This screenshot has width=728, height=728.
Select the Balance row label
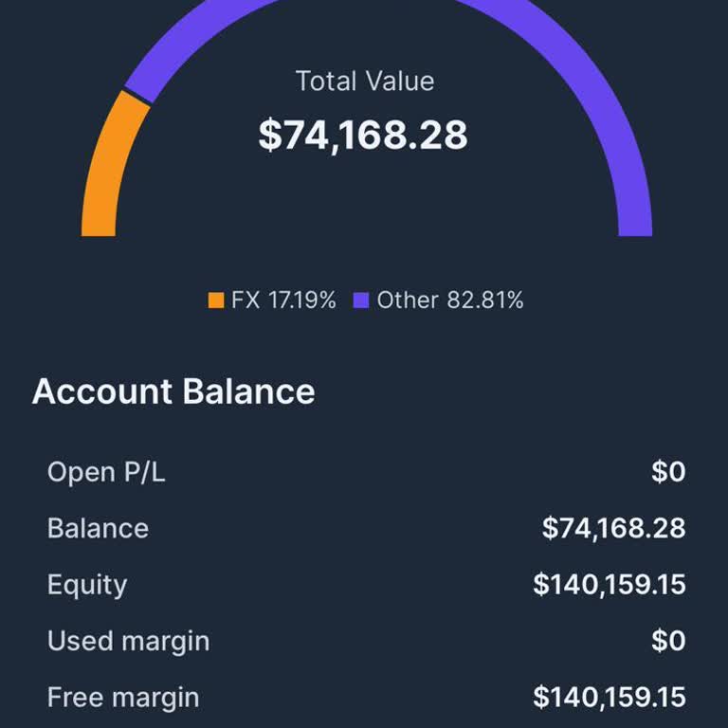tap(98, 528)
